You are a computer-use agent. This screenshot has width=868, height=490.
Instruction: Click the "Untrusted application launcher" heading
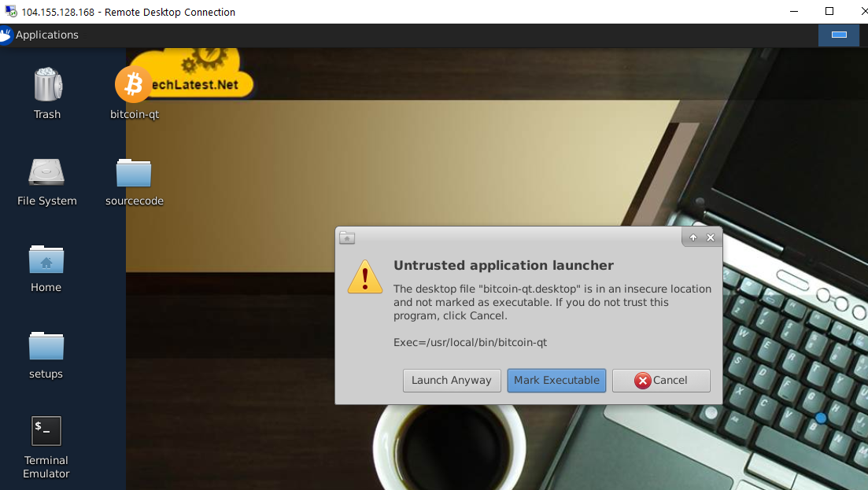click(x=504, y=266)
